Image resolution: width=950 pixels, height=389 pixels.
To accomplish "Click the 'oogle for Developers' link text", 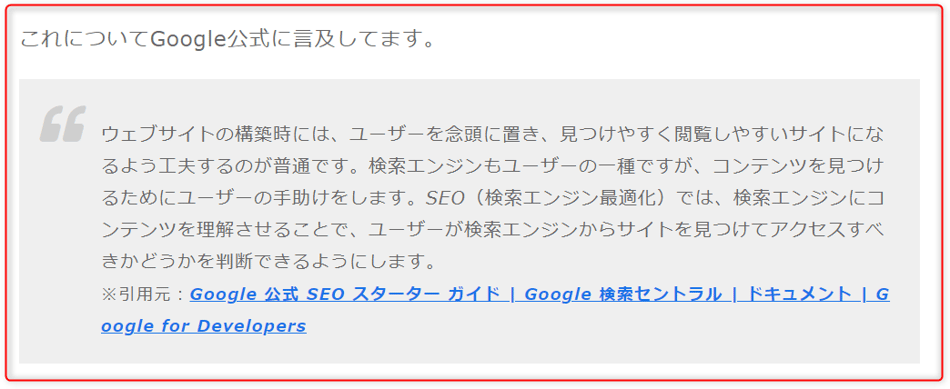I will 204,327.
